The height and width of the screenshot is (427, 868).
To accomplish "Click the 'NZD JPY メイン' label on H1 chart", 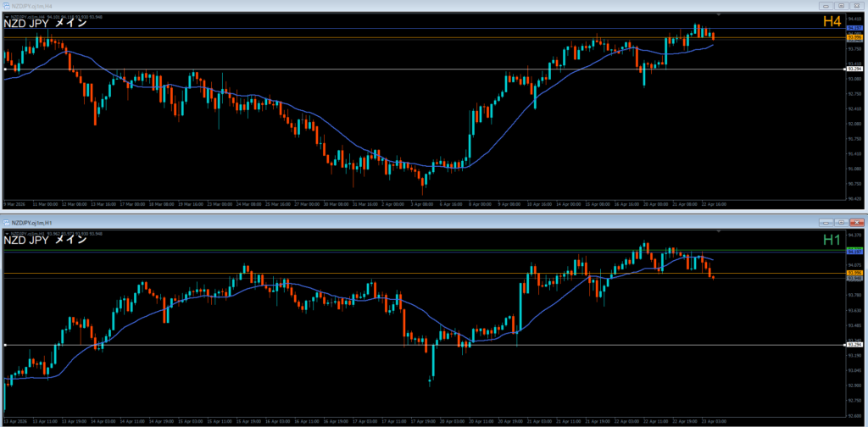I will pyautogui.click(x=45, y=240).
